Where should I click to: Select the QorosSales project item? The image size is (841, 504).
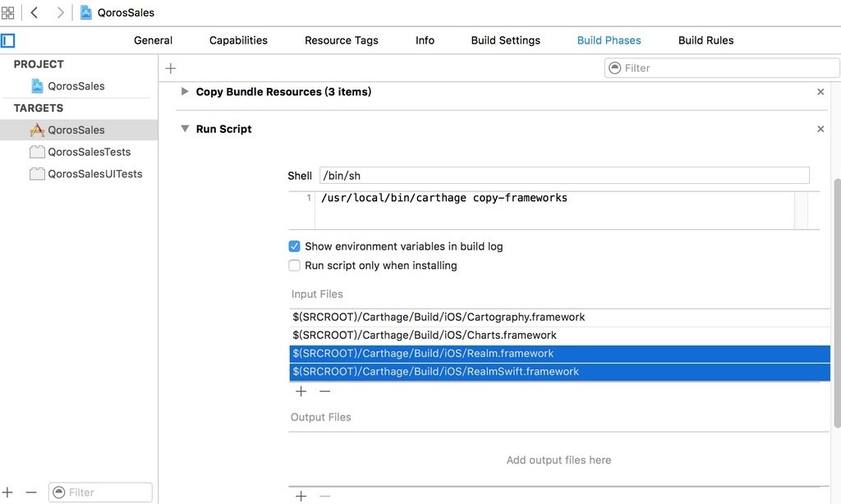click(x=76, y=86)
